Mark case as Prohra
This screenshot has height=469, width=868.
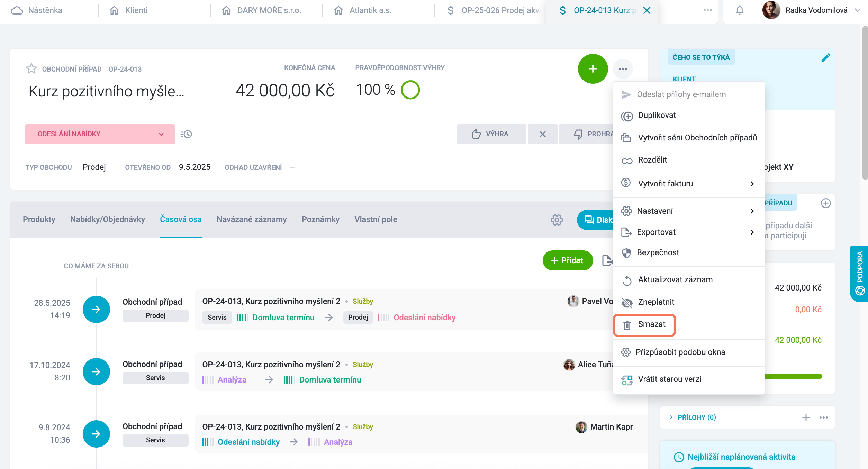[586, 134]
